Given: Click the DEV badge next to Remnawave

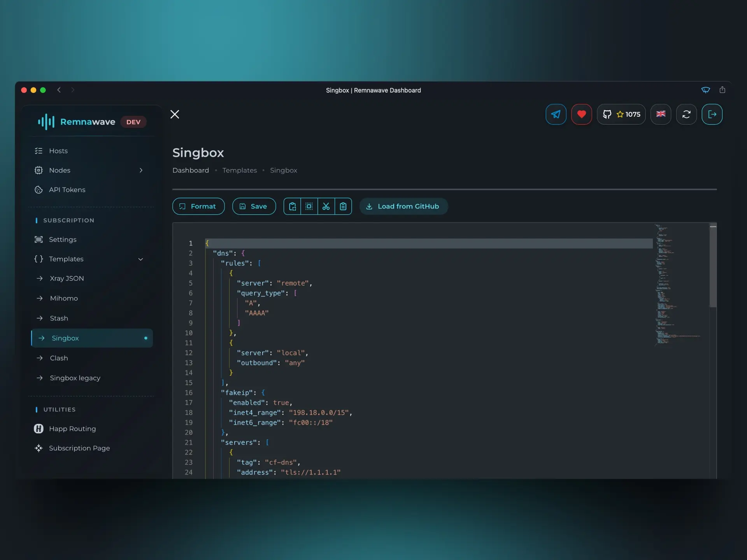Looking at the screenshot, I should 133,122.
